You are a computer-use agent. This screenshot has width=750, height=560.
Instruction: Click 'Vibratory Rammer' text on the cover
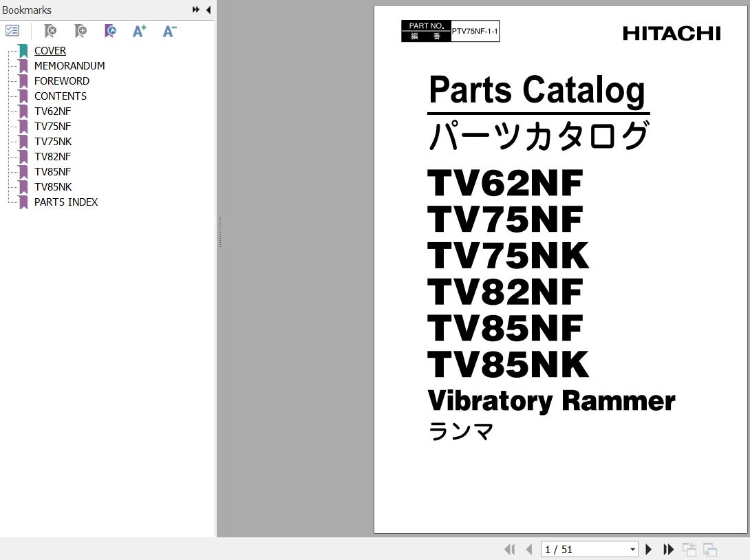pyautogui.click(x=552, y=401)
